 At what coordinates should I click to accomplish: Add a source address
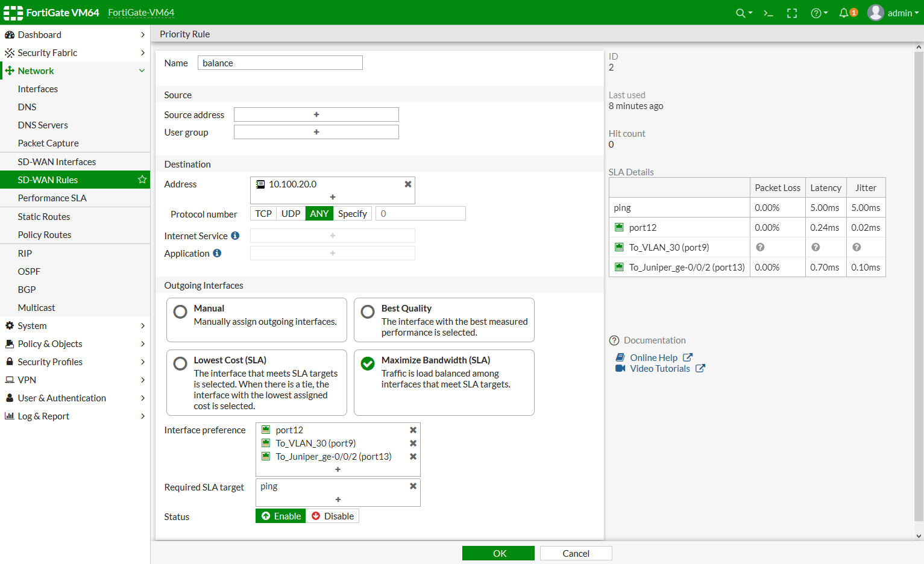click(316, 114)
